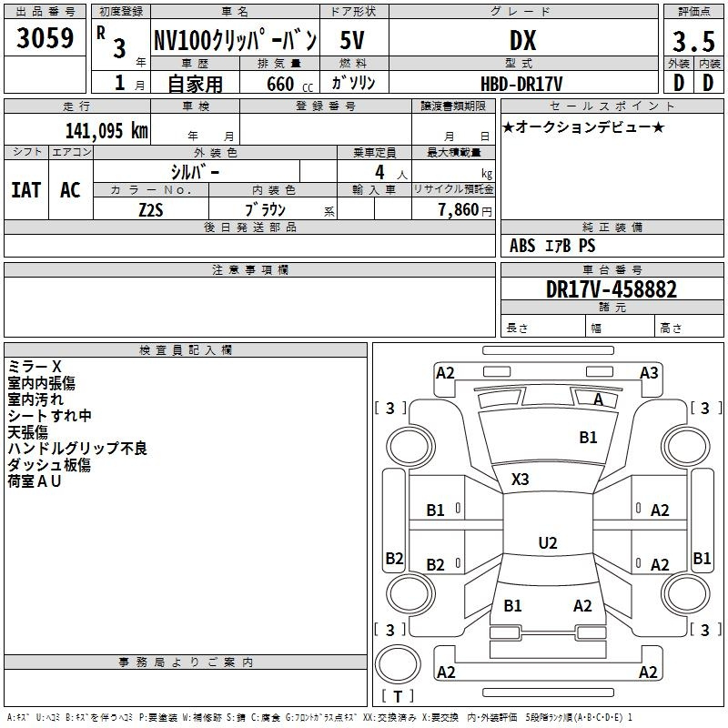Select the overall grade 3.5 score box
728x728 pixels.
(693, 42)
